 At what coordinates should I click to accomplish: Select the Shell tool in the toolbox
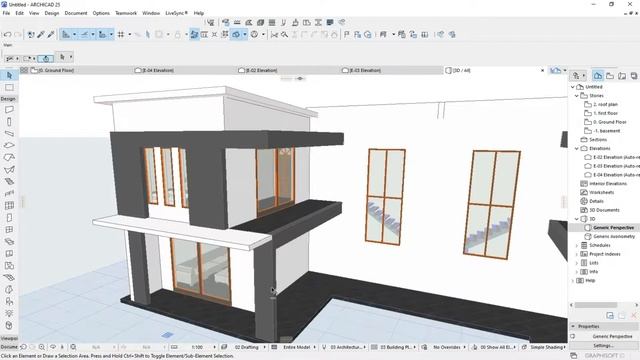pyautogui.click(x=9, y=169)
